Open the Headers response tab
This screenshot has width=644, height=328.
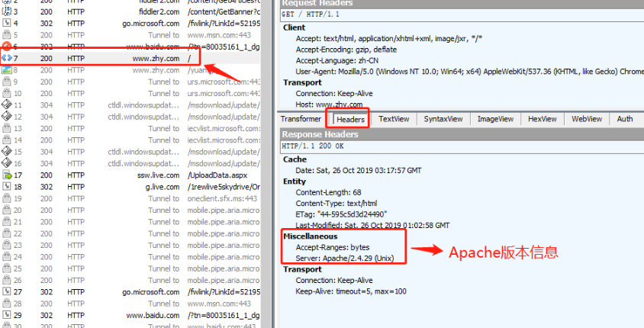point(350,120)
